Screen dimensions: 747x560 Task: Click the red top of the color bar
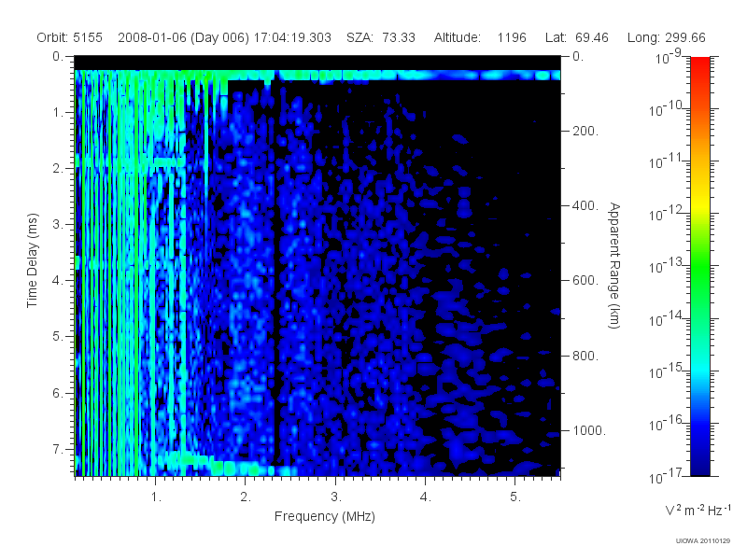click(x=699, y=64)
